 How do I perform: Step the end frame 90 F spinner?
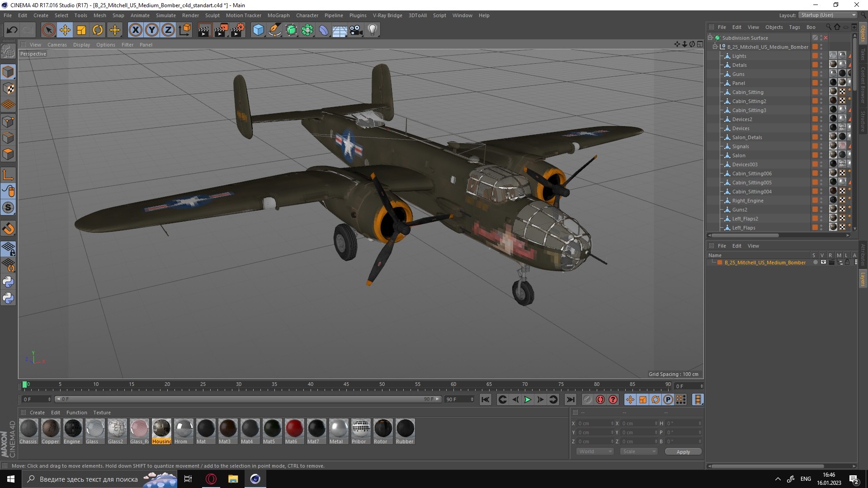[x=472, y=399]
